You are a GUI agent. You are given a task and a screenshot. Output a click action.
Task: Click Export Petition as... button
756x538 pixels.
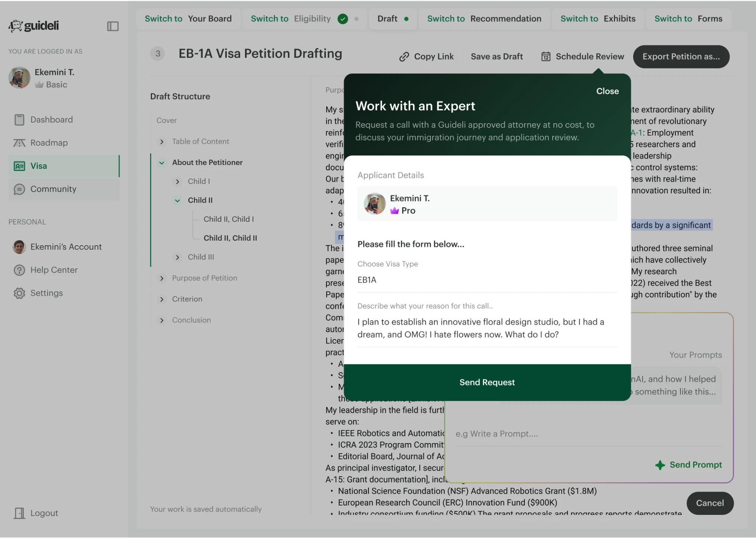(x=681, y=56)
